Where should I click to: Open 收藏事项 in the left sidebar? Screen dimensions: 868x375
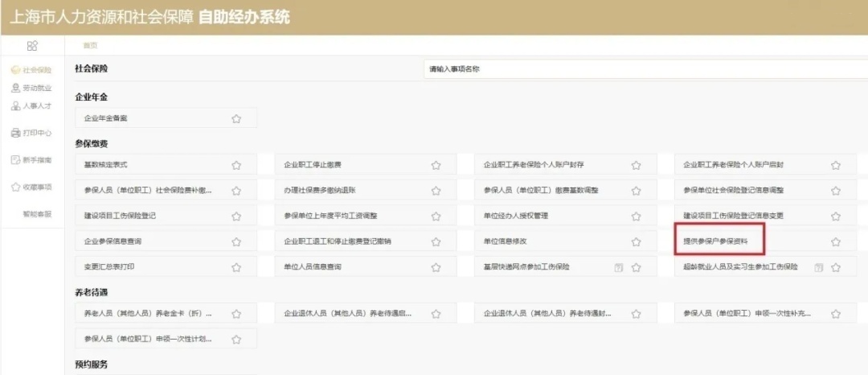coord(31,187)
